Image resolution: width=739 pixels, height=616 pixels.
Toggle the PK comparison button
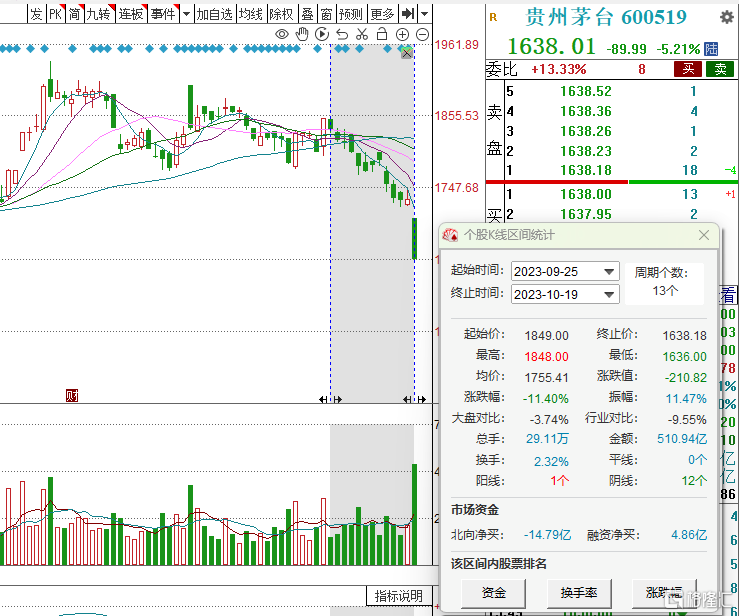(56, 14)
